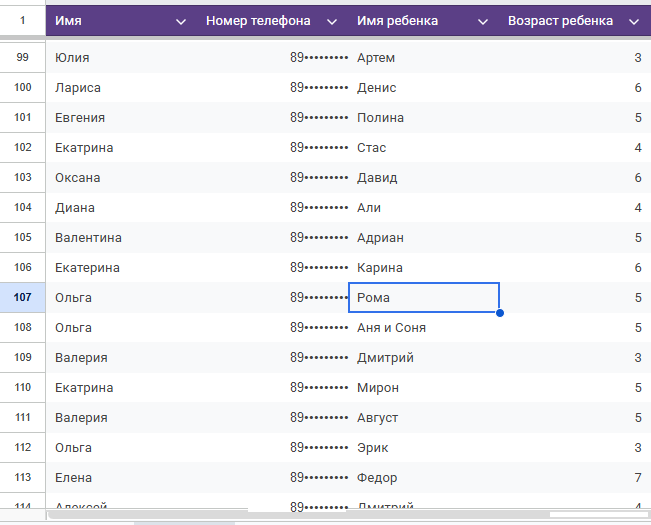Click the cell containing Елена
The width and height of the screenshot is (651, 525).
(x=122, y=477)
